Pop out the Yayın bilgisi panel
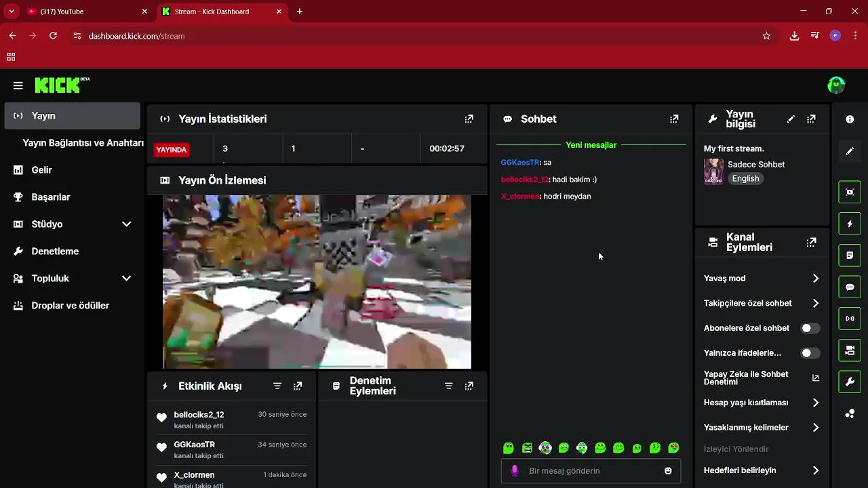This screenshot has height=488, width=868. coord(811,119)
